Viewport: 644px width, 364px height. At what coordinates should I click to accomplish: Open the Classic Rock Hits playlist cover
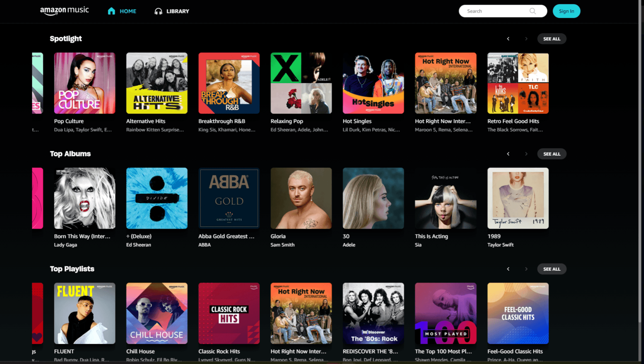tap(229, 313)
